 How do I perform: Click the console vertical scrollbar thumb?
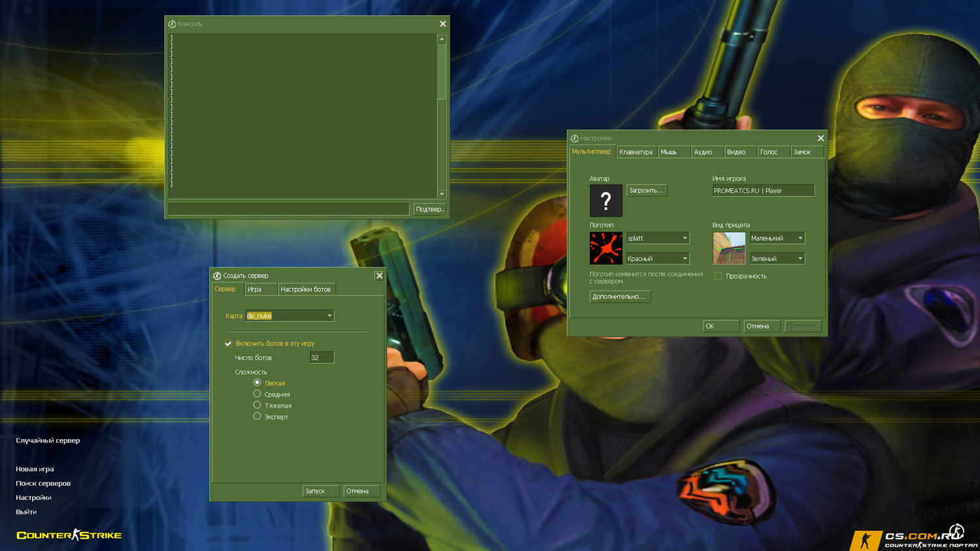pos(442,72)
